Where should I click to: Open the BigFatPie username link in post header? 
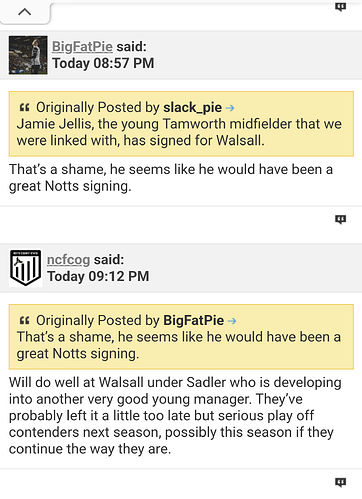coord(82,47)
